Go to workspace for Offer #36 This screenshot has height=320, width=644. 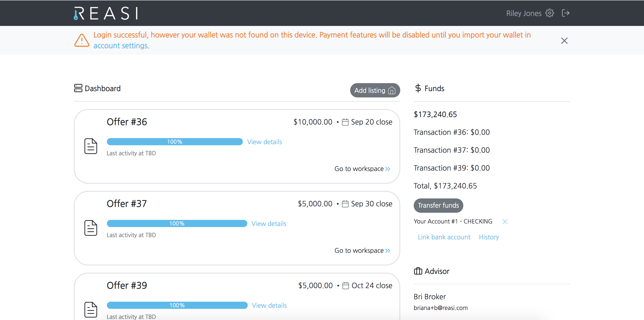(362, 169)
